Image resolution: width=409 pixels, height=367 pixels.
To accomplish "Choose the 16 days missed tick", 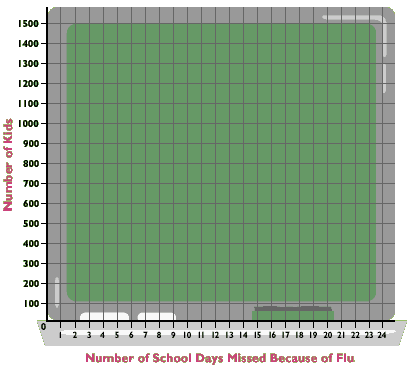I will [x=272, y=335].
